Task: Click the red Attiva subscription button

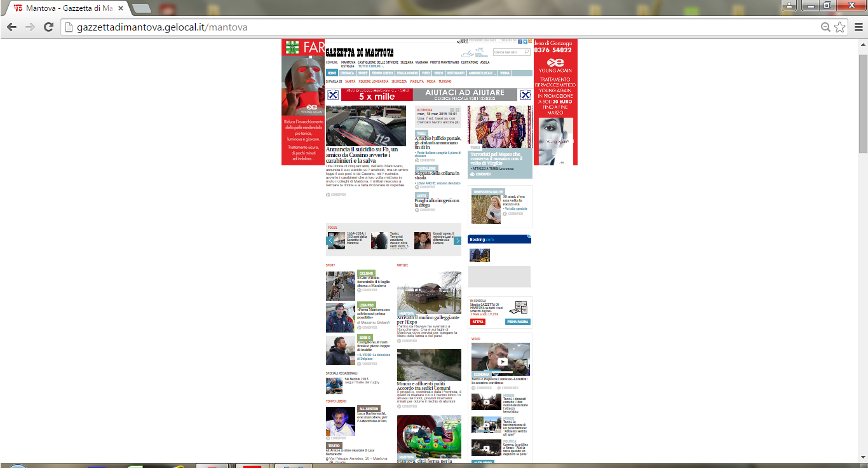Action: point(477,322)
